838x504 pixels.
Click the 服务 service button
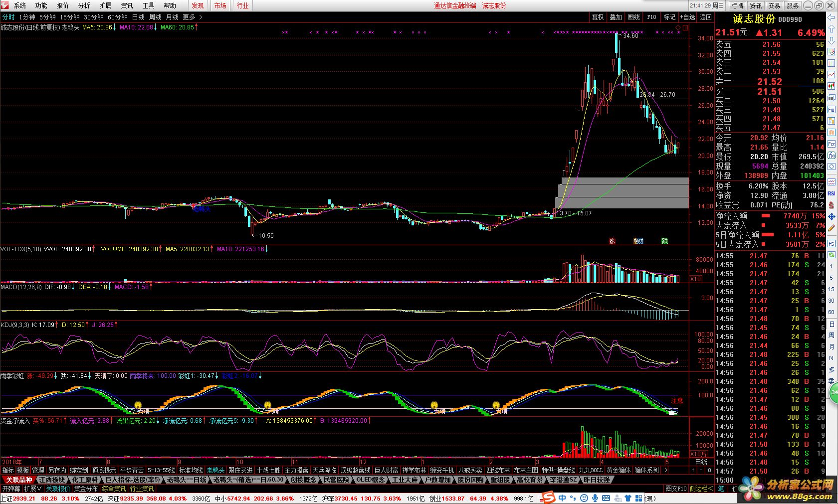click(793, 5)
